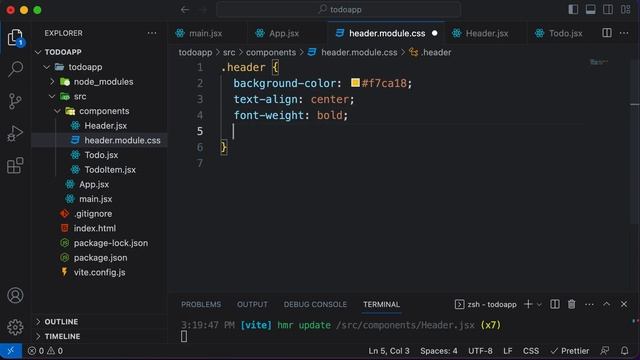
Task: Open the Search view in activity bar
Action: (15, 69)
